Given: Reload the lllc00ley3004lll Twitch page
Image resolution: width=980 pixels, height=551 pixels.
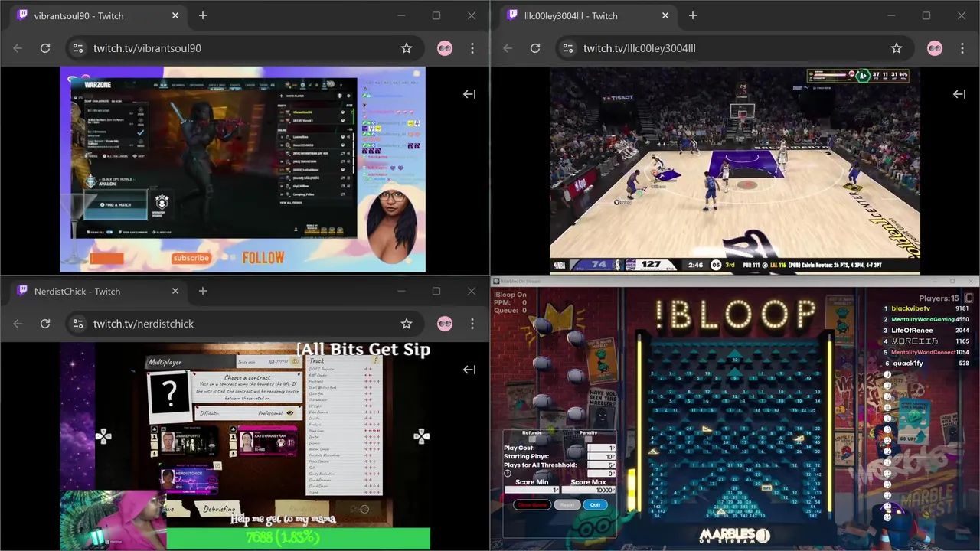Looking at the screenshot, I should [x=535, y=48].
